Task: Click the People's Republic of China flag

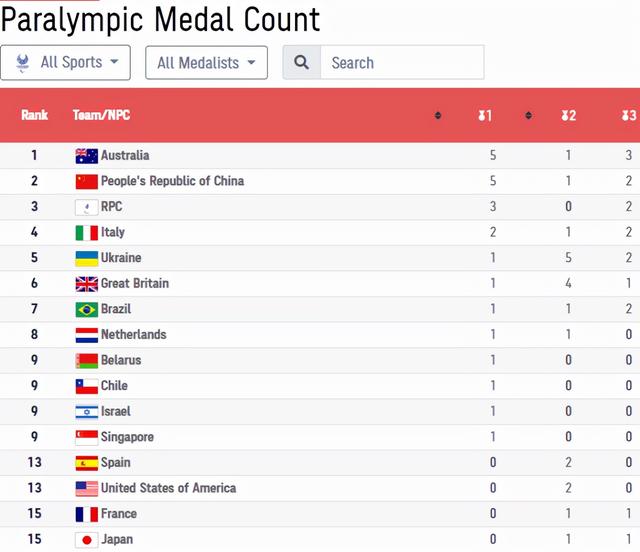Action: click(86, 181)
